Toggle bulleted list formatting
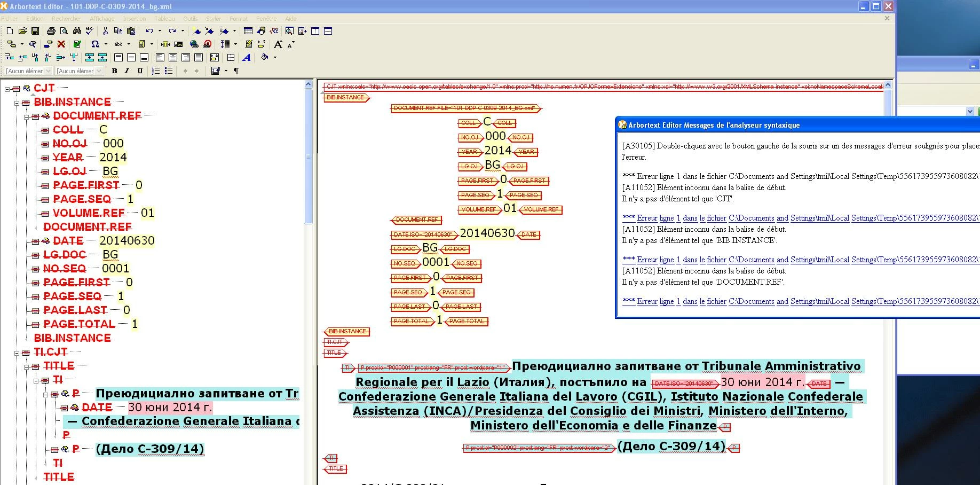Viewport: 980px width, 485px height. point(169,71)
